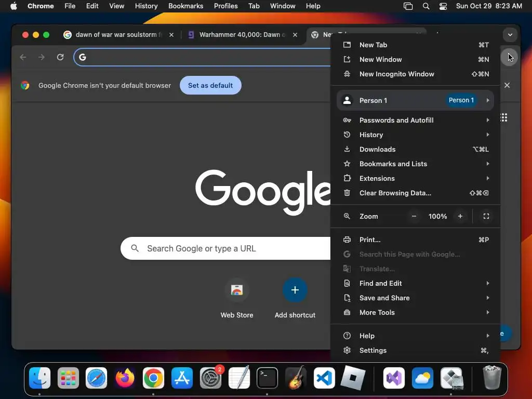This screenshot has height=399, width=532.
Task: Open Boot Camp Assistant in the dock
Action: 451,378
